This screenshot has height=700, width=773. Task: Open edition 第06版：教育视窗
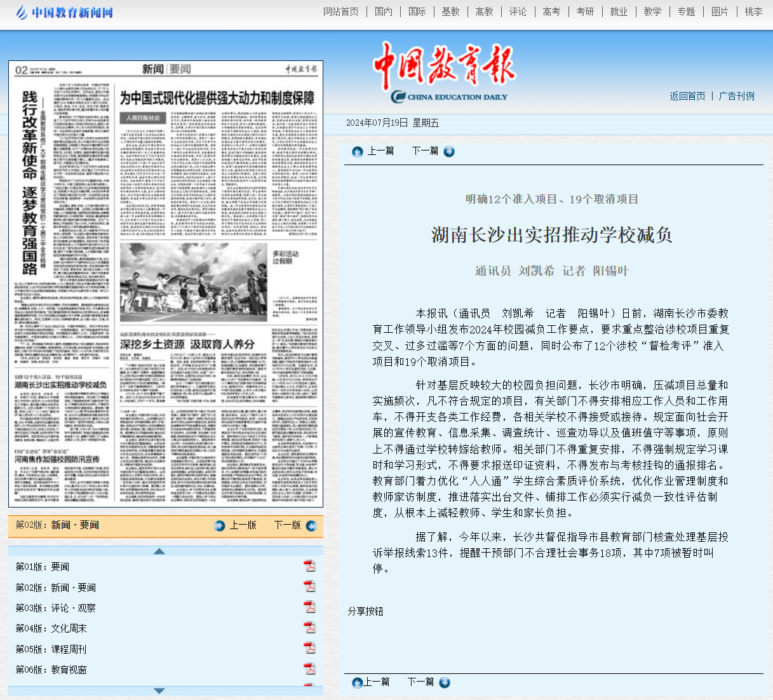coord(51,670)
